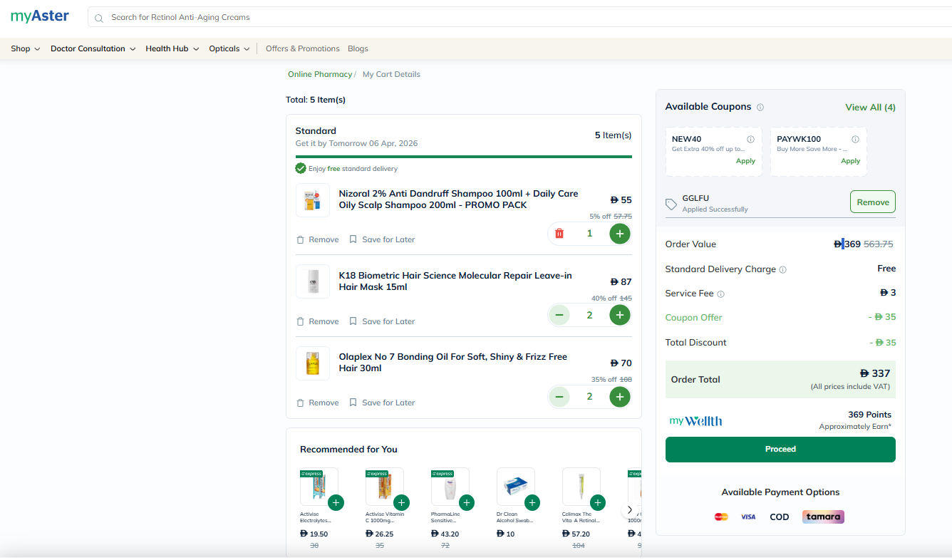The image size is (952, 560).
Task: Click the myAster logo
Action: click(40, 16)
